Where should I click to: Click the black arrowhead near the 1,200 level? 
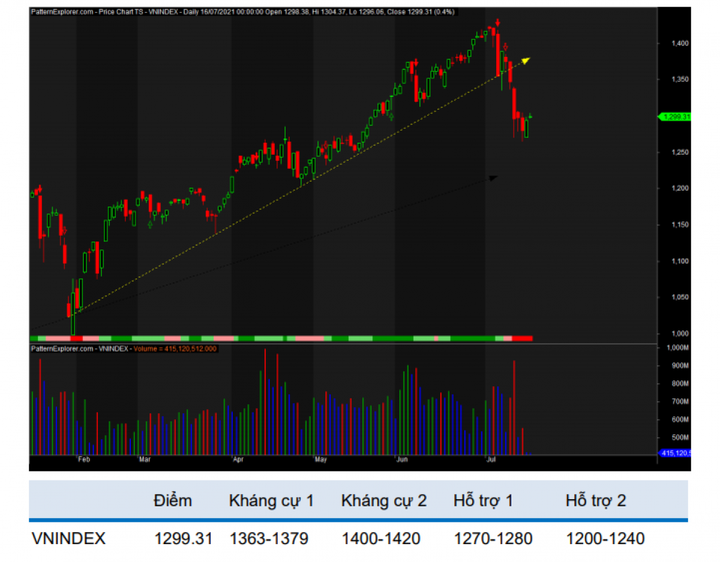coord(492,178)
